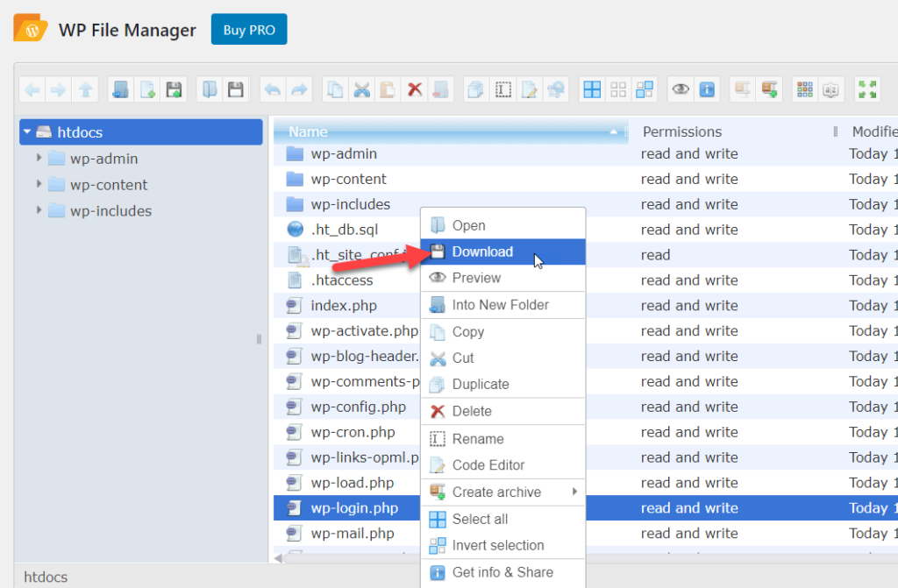Select the index.php file row
This screenshot has width=898, height=588.
click(585, 306)
